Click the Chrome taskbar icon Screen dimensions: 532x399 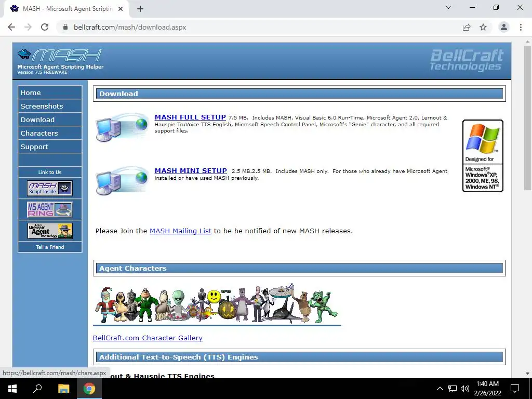89,389
